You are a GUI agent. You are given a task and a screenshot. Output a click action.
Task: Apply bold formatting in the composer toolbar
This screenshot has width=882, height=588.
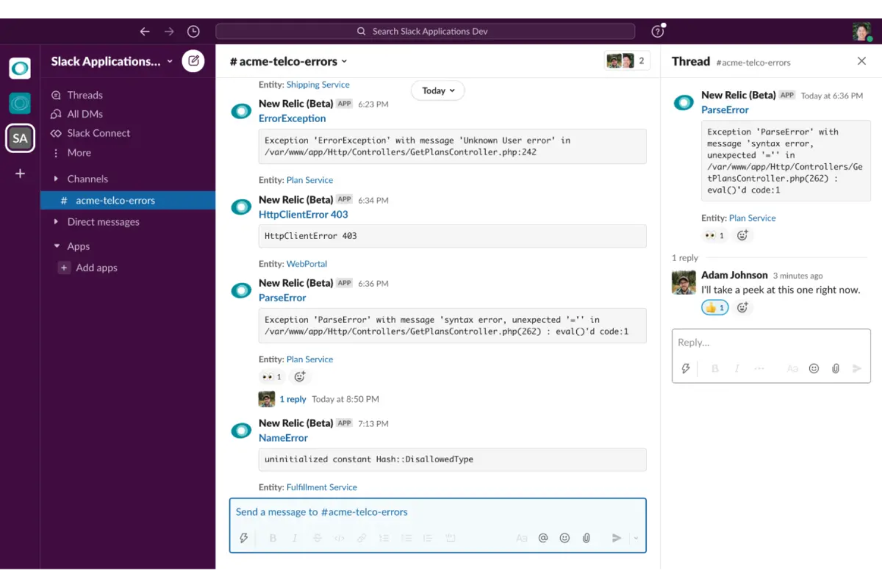273,538
